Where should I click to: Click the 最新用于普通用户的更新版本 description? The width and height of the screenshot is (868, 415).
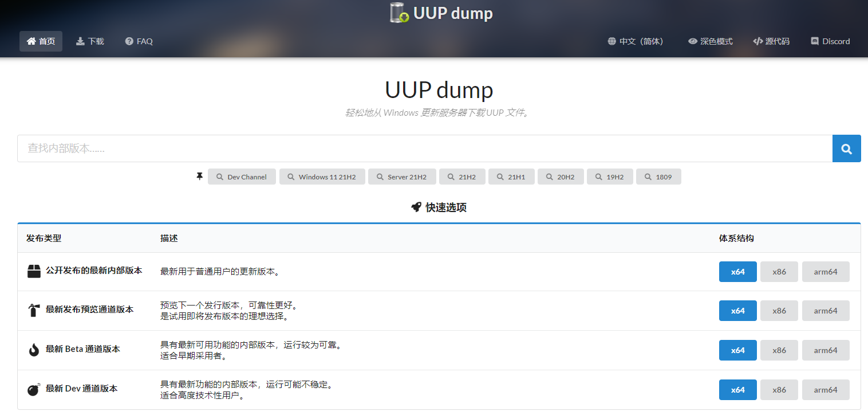[x=220, y=272]
